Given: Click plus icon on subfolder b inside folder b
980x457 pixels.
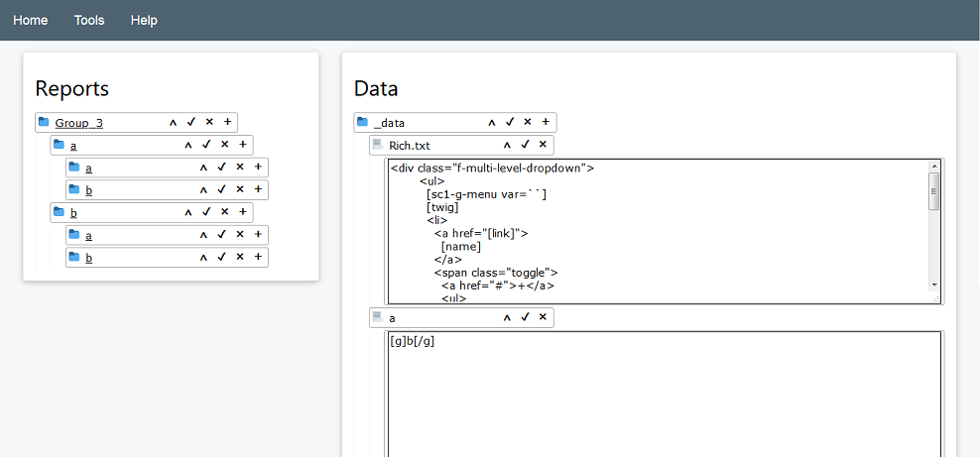Looking at the screenshot, I should click(258, 257).
